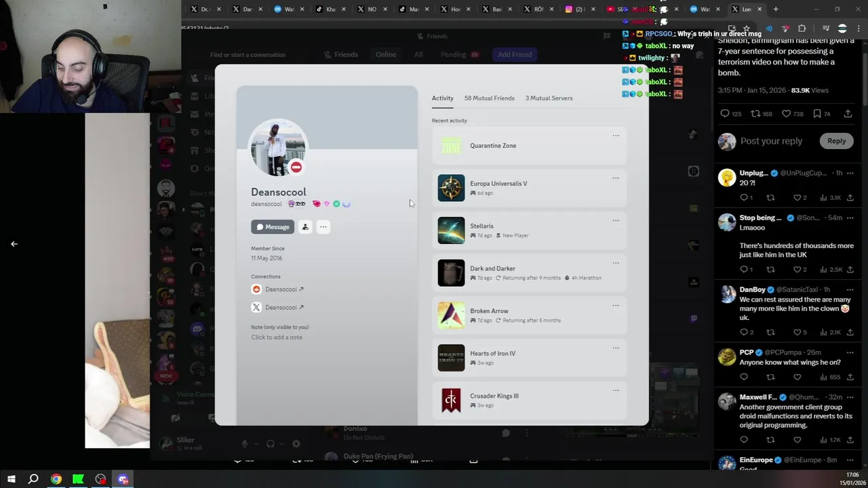The height and width of the screenshot is (488, 868).
Task: Click the Crusader Kings III game icon
Action: click(x=451, y=400)
